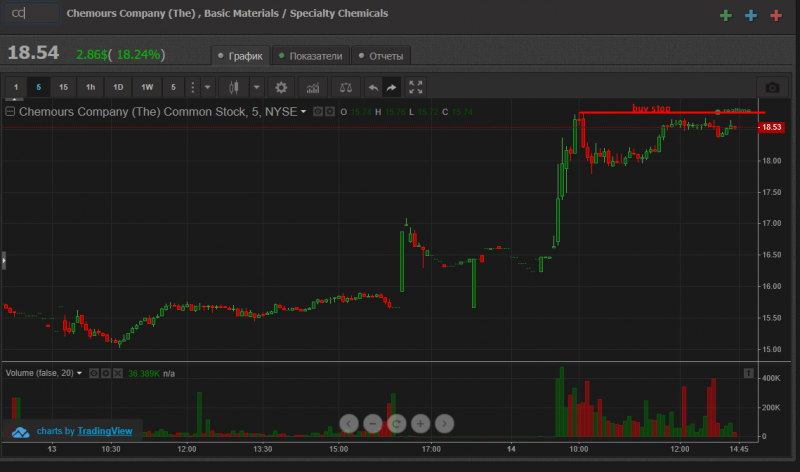
Task: Click the blue plus icon
Action: [751, 16]
